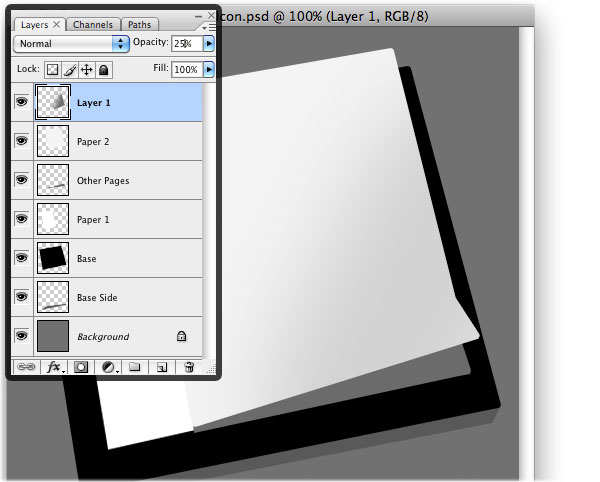Select the Base Side layer name
600x482 pixels.
[x=97, y=298]
